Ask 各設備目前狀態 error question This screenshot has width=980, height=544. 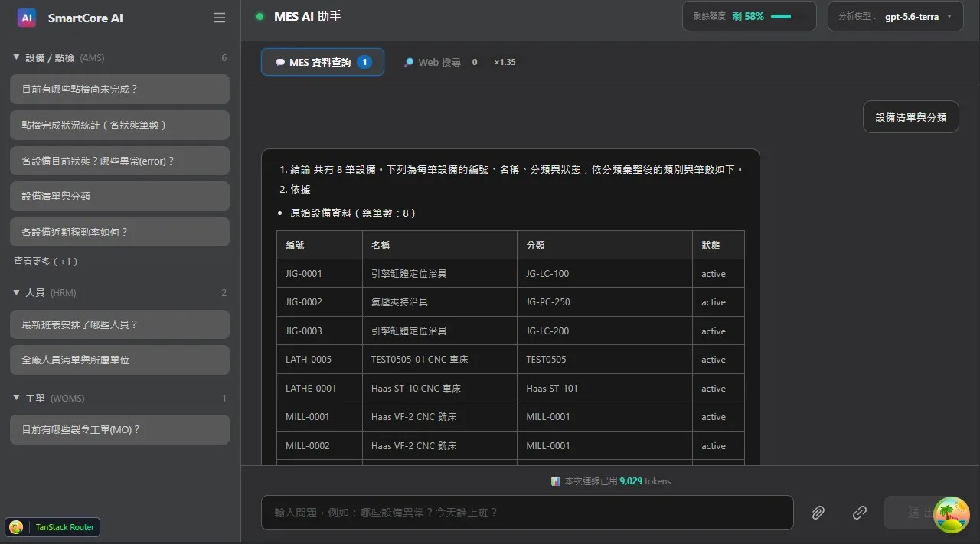[x=119, y=161]
